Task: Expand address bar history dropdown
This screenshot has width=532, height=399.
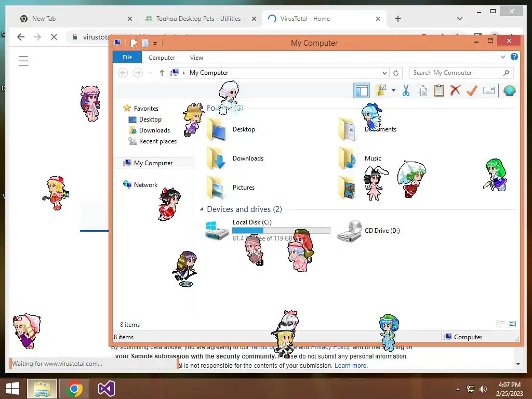Action: (x=384, y=73)
